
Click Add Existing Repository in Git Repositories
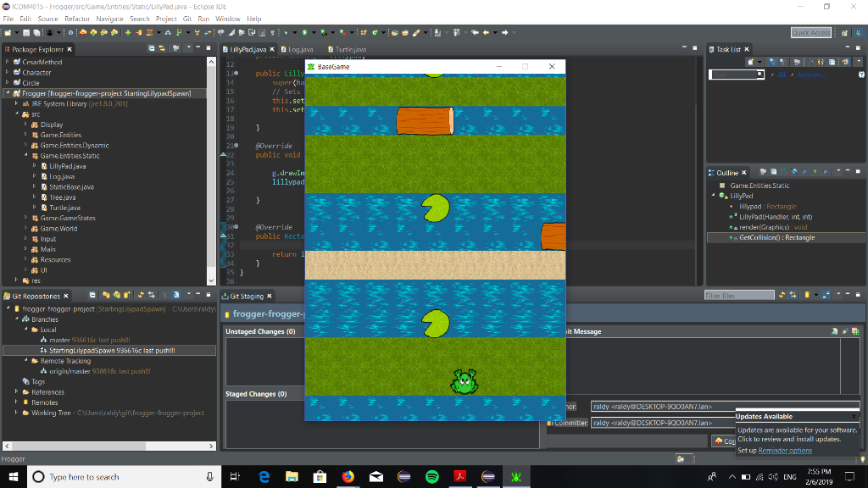[x=106, y=296]
